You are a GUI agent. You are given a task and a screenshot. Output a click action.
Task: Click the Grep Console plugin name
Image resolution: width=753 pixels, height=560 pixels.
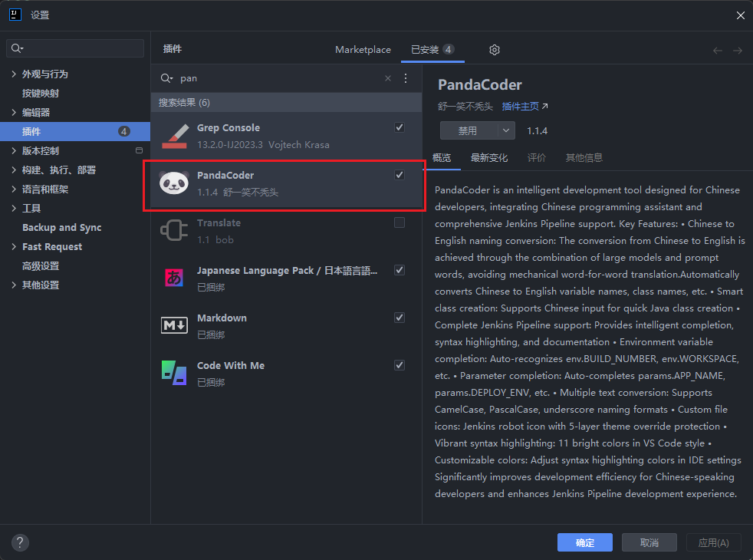pos(228,128)
